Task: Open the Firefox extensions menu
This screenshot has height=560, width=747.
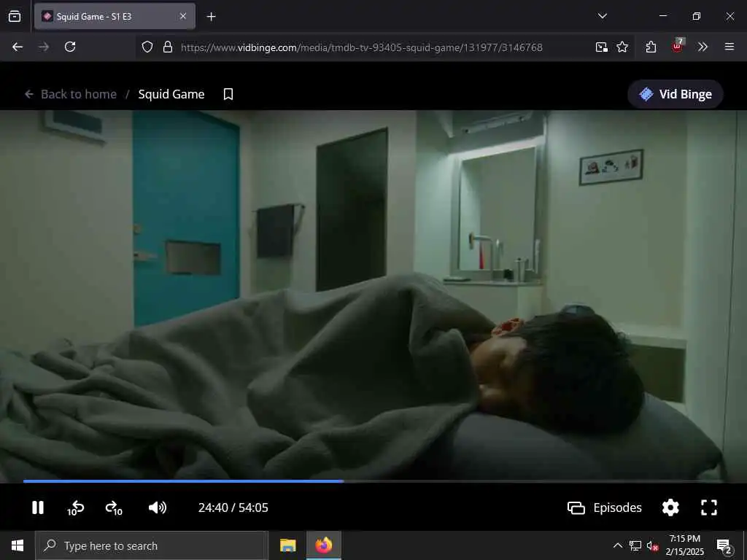Action: [x=651, y=47]
